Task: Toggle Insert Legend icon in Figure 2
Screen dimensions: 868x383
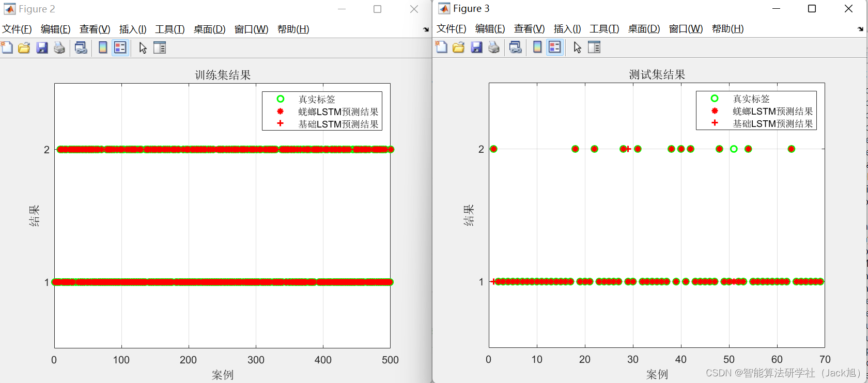Action: point(120,48)
